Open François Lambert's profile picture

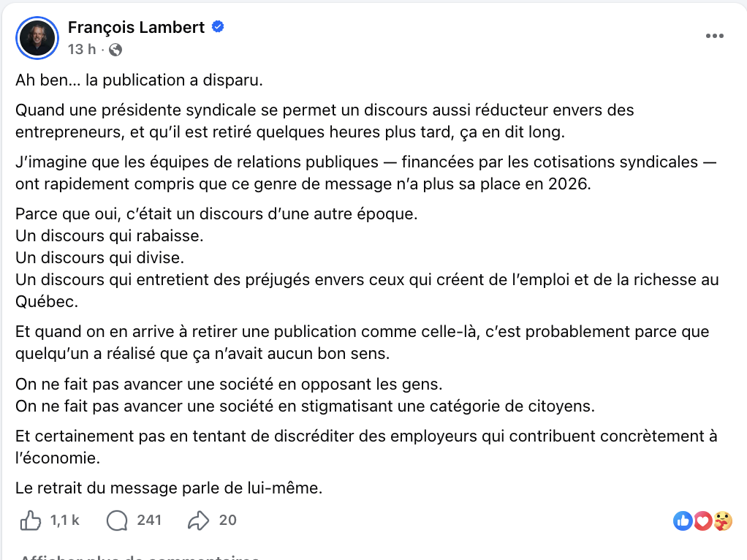pos(37,38)
